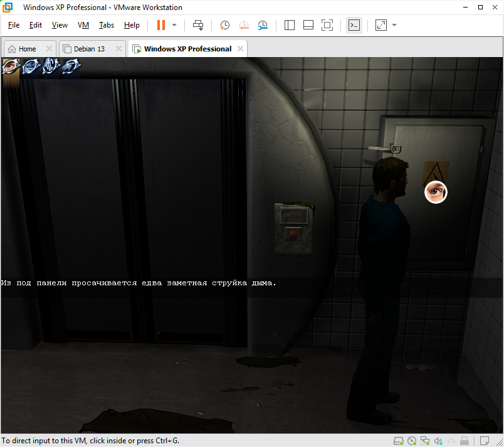
Task: Go to the Home tab
Action: click(x=27, y=49)
